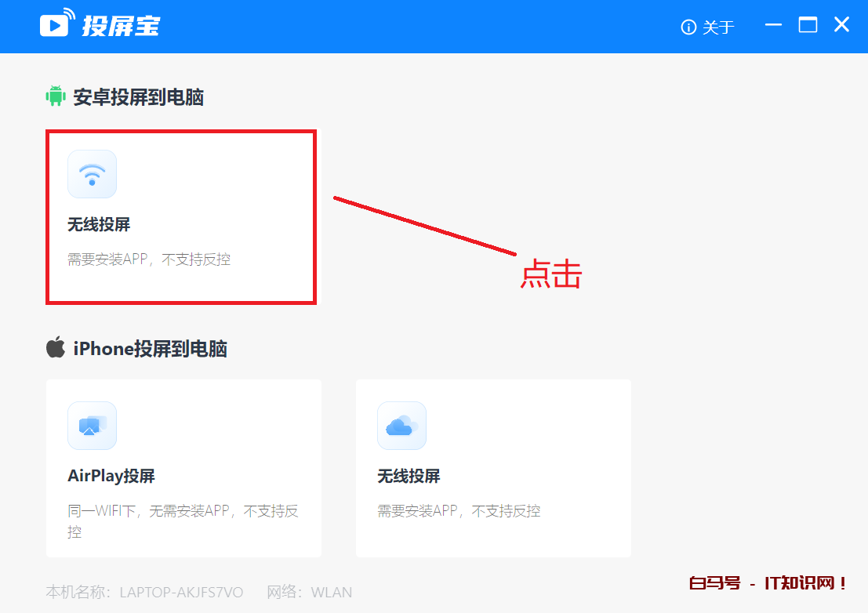
Task: Click the 投屏宝 app title text
Action: tap(121, 25)
